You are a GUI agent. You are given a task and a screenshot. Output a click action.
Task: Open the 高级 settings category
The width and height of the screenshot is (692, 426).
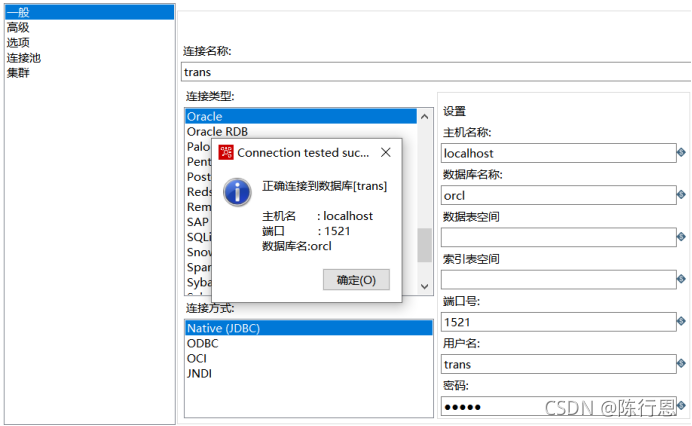(18, 27)
